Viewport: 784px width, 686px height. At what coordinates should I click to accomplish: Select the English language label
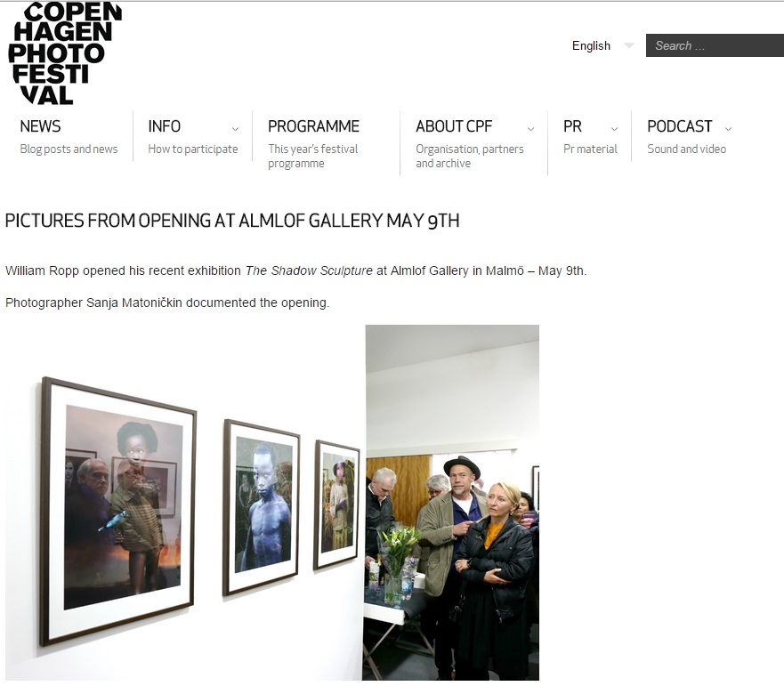[x=591, y=45]
